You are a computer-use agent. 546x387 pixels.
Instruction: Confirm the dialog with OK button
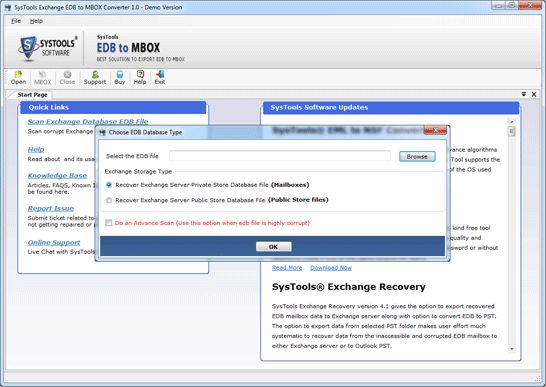pyautogui.click(x=273, y=247)
